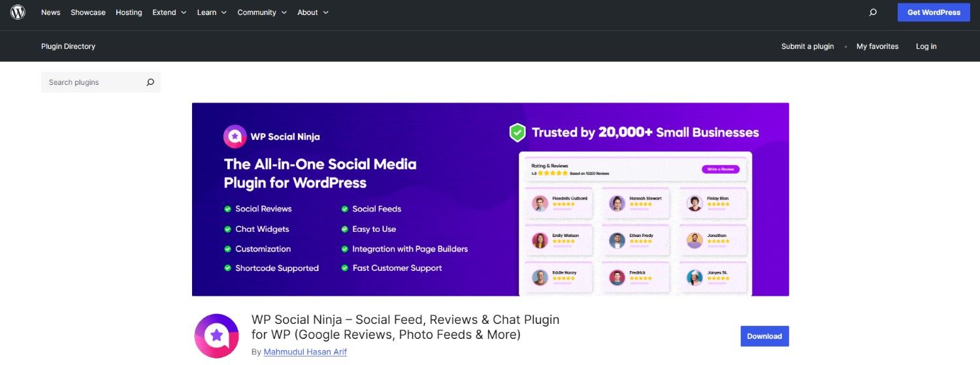Screen dimensions: 980x365
Task: Click the green Trusted shield icon
Action: 517,133
